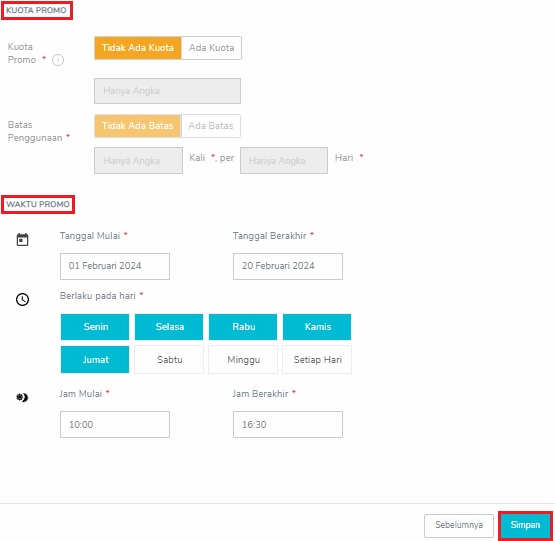Click the Simpan button
This screenshot has width=555, height=541.
pos(525,525)
